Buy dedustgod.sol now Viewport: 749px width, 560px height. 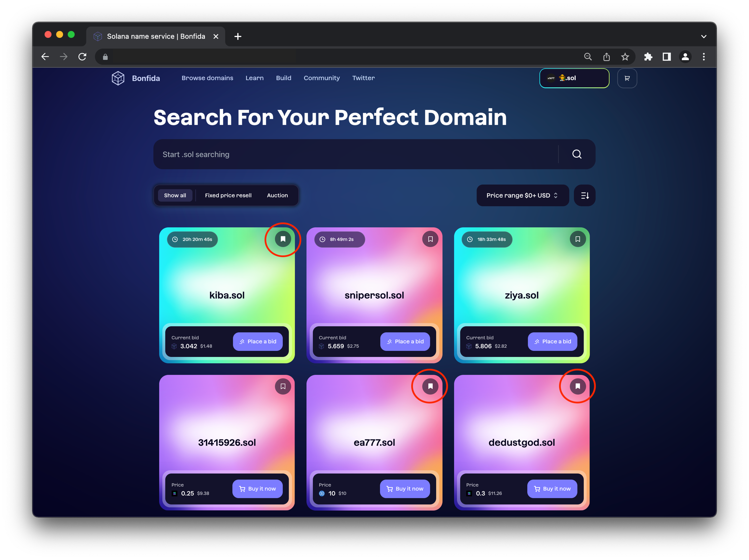coord(552,488)
